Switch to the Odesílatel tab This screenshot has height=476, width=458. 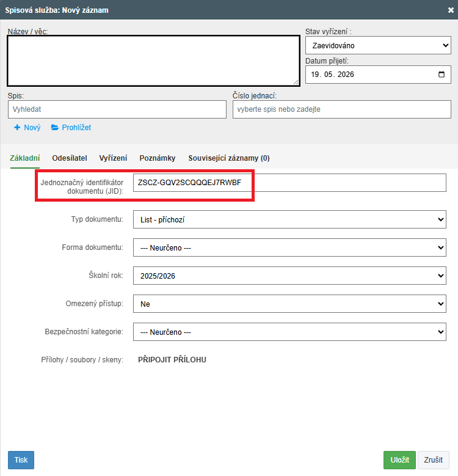coord(70,158)
